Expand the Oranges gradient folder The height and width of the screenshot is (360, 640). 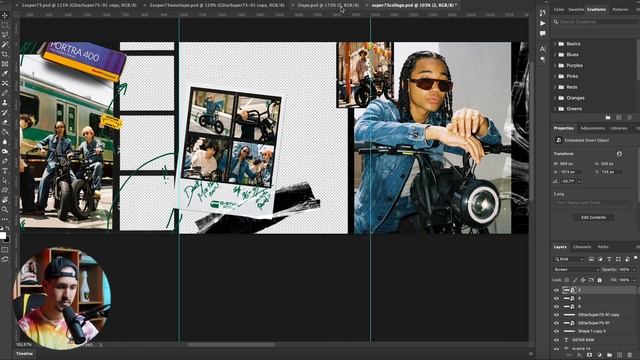[x=555, y=98]
